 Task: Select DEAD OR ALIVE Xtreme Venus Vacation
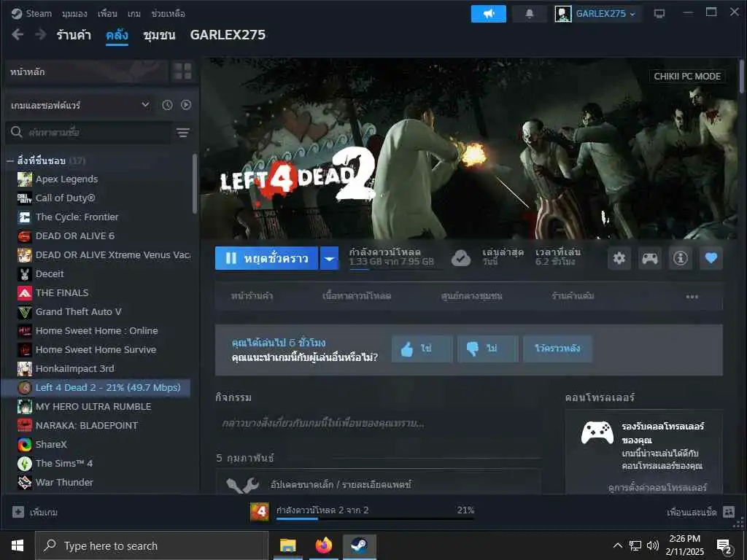(104, 254)
